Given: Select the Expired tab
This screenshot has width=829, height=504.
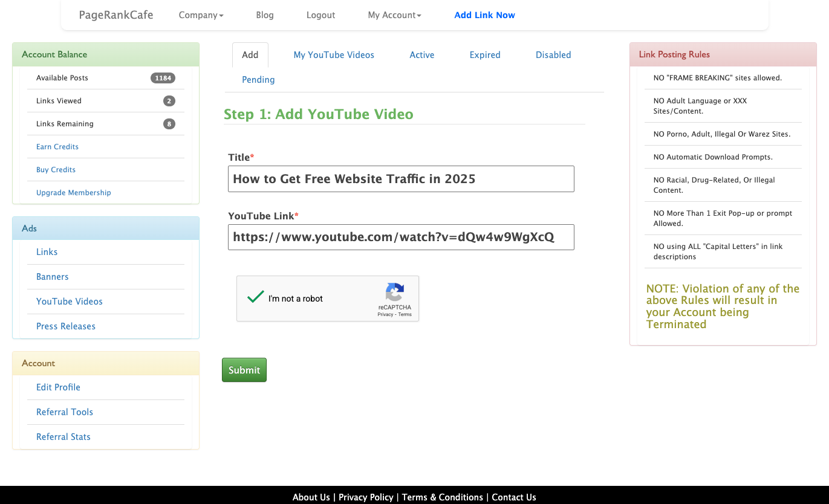Looking at the screenshot, I should click(484, 54).
